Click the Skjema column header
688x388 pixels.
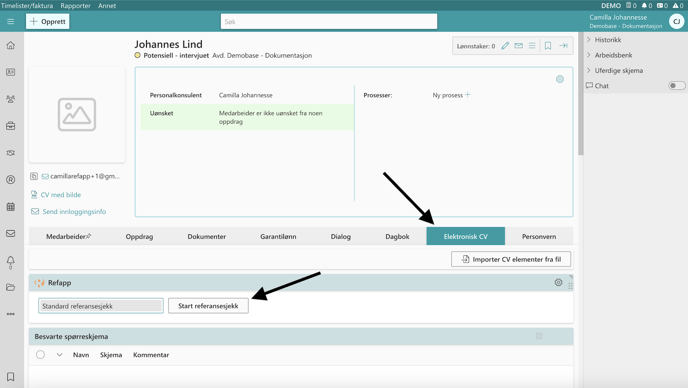click(x=111, y=355)
